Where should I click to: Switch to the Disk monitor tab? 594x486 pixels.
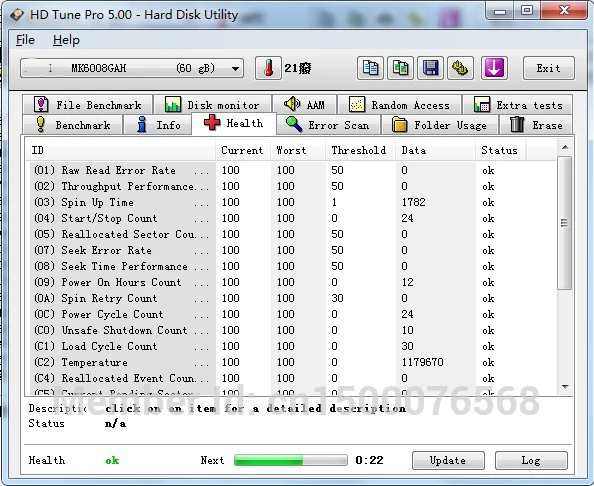click(213, 105)
